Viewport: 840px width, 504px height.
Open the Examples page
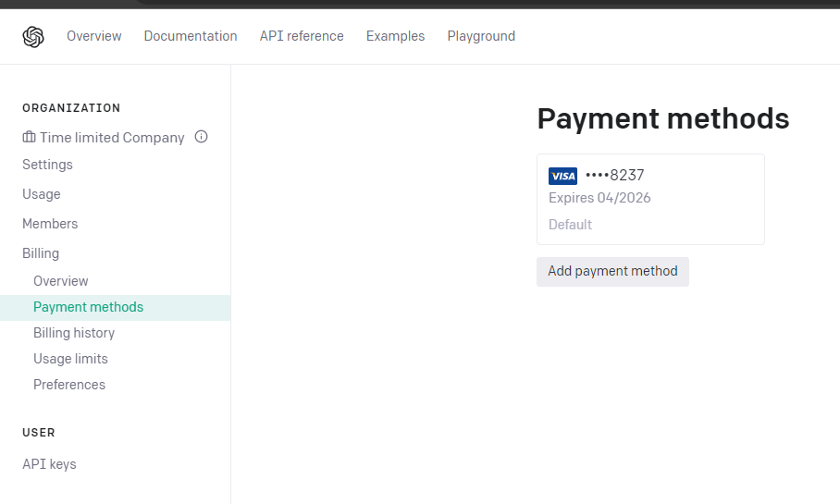click(x=395, y=36)
